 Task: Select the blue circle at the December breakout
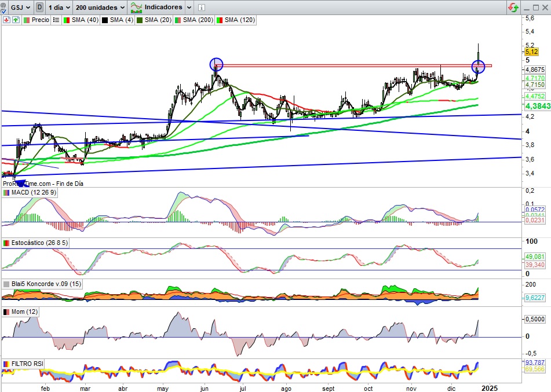click(x=478, y=67)
